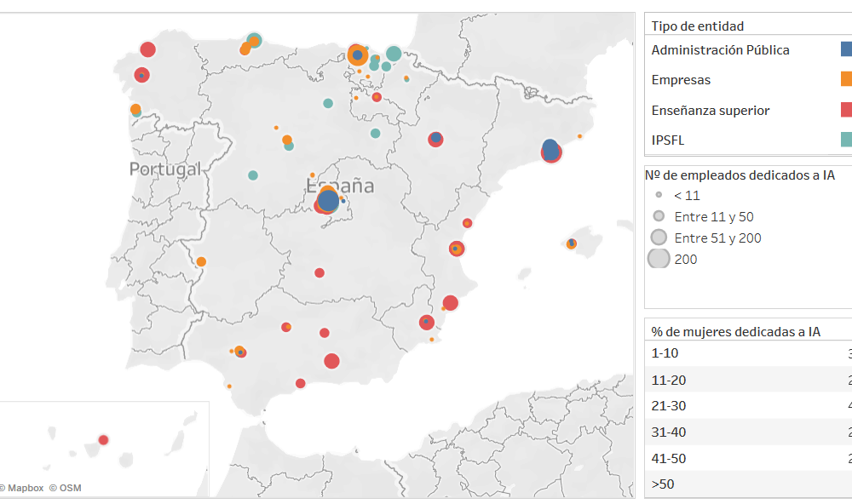Click the red marker in Canary Islands inset

(x=103, y=440)
